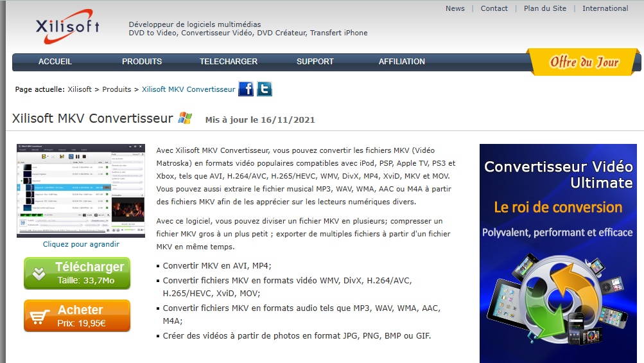644x363 pixels.
Task: Click Xilisoft in the breadcrumb
Action: [x=80, y=89]
